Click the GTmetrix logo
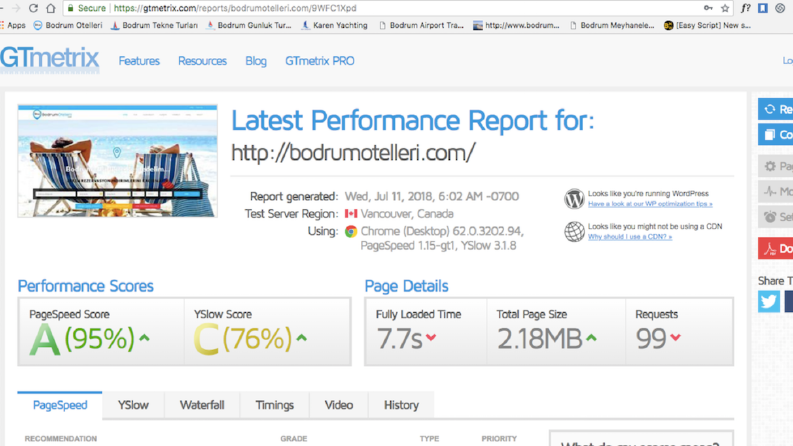This screenshot has width=793, height=446. pos(50,59)
